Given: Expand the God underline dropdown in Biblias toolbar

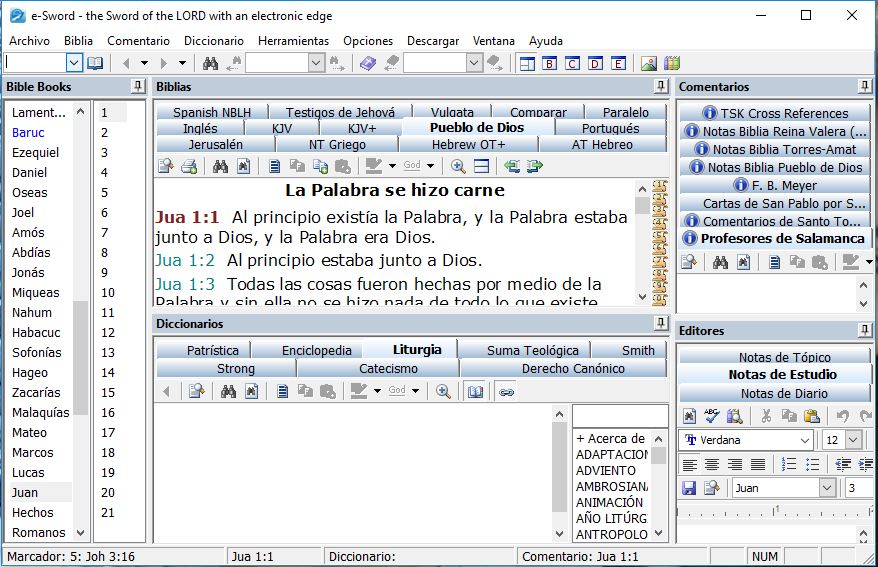Looking at the screenshot, I should (430, 166).
